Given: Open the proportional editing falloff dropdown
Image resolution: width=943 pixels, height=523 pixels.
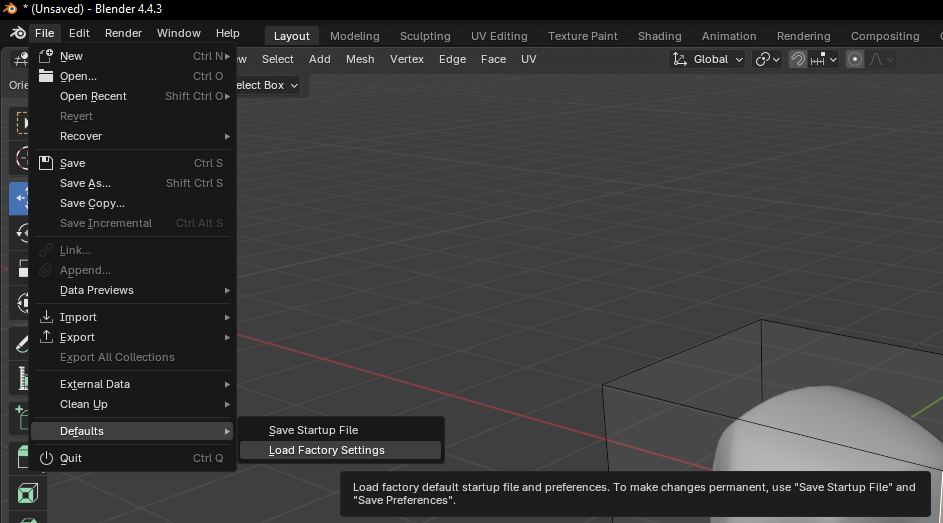Looking at the screenshot, I should point(881,59).
